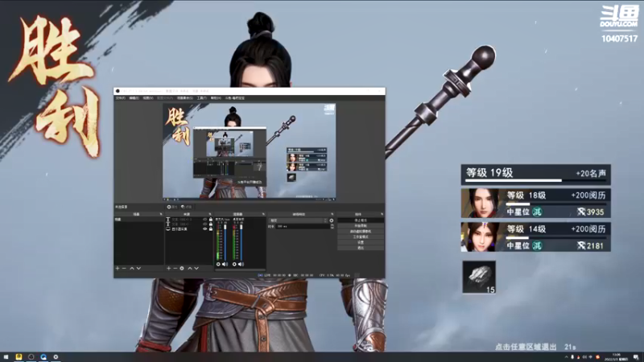Viewport: 644px width, 362px height.
Task: Click the start recording button in Controls
Action: (x=361, y=226)
